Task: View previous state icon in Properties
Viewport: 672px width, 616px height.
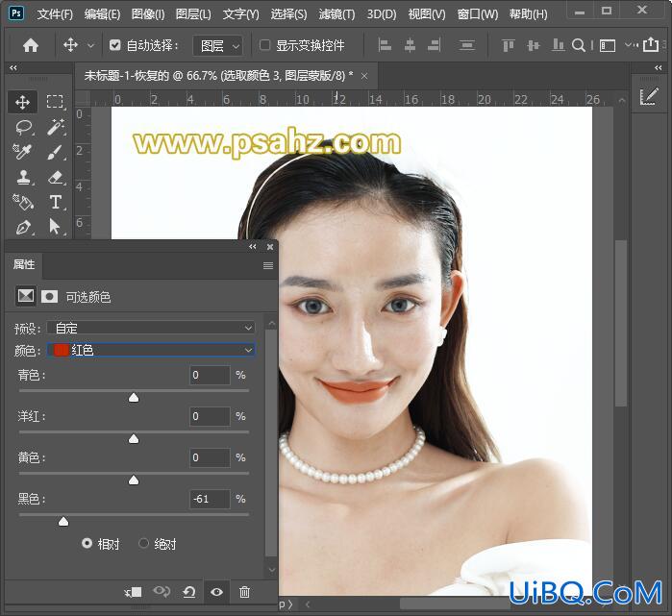Action: click(162, 592)
